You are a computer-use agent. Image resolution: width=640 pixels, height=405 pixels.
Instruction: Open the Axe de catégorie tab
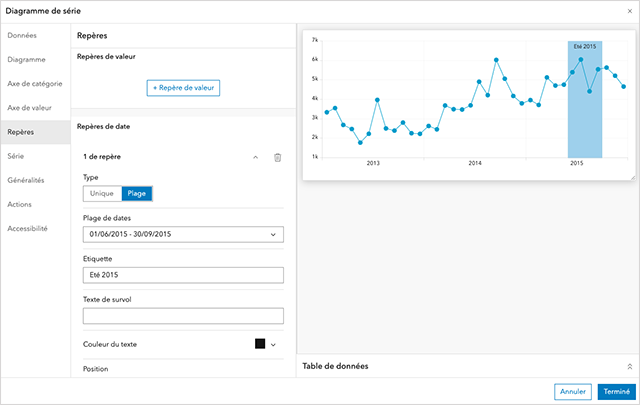click(x=36, y=84)
